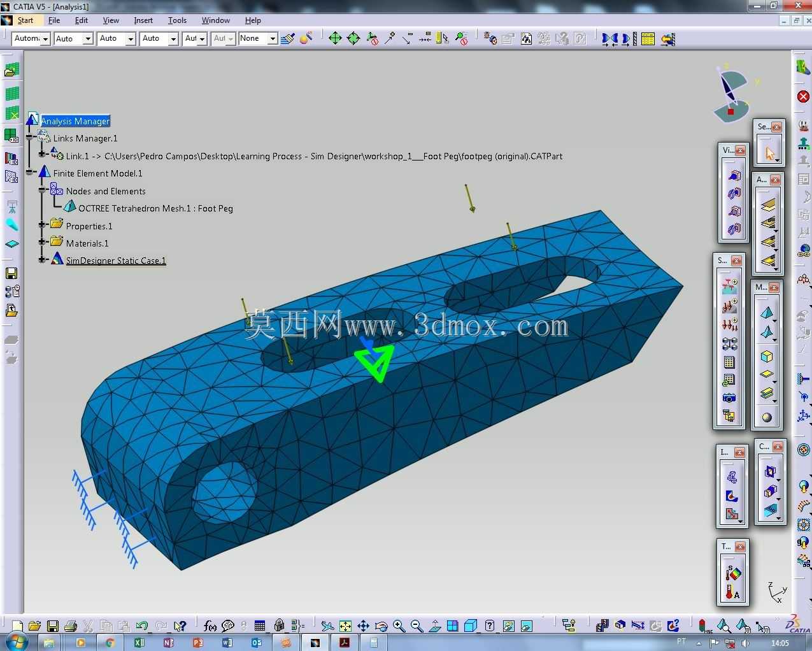Open the Edit menu
Image resolution: width=812 pixels, height=651 pixels.
82,20
